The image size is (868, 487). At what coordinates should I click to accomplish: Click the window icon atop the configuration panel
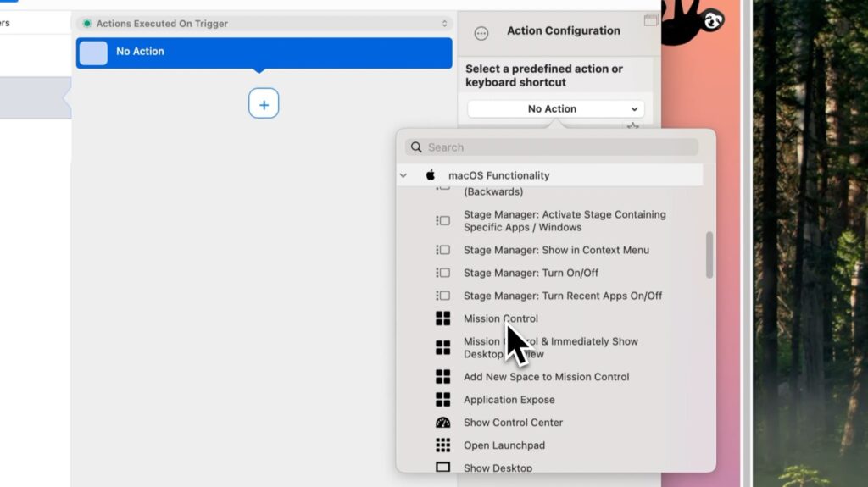tap(651, 20)
